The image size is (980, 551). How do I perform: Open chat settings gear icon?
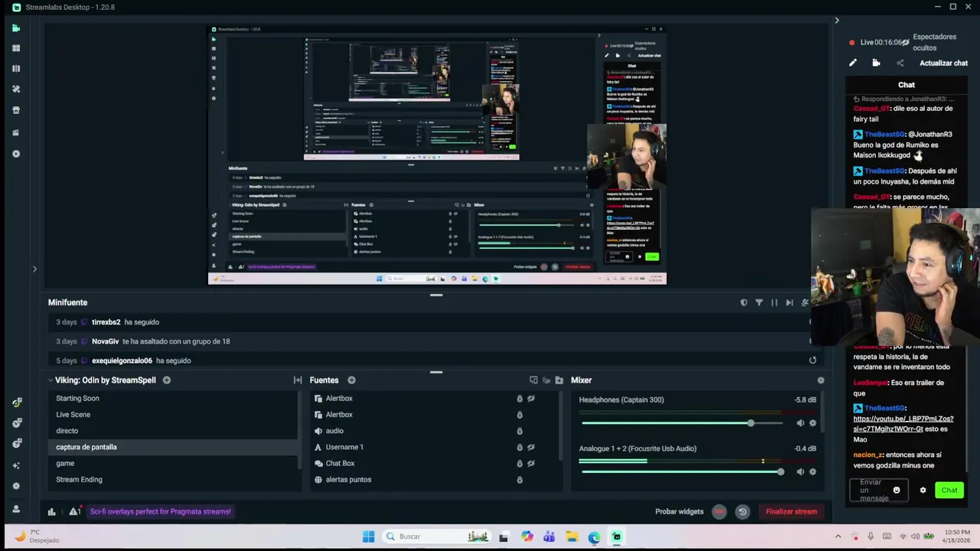click(923, 491)
